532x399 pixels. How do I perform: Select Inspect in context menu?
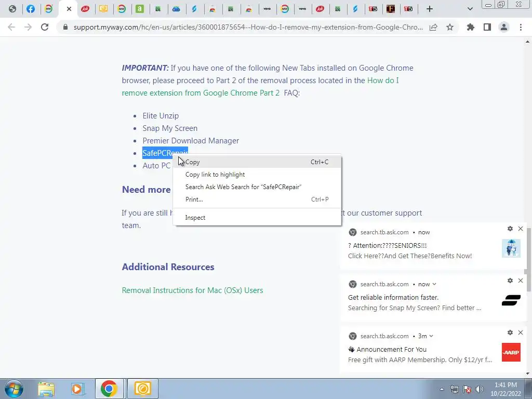coord(257,218)
